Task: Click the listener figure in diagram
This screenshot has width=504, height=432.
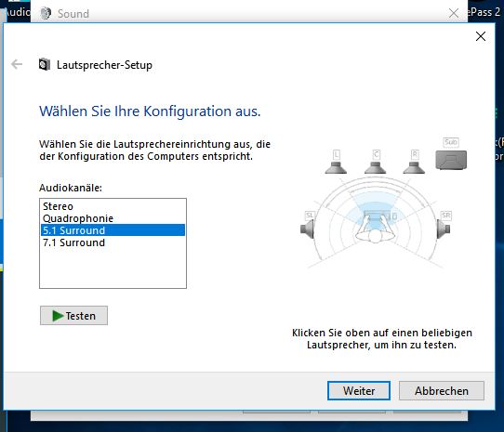Action: click(375, 229)
